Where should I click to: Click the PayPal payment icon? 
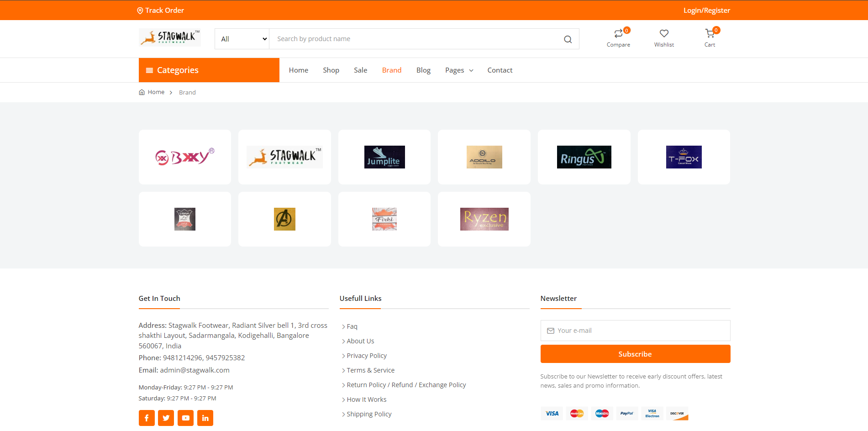point(627,414)
